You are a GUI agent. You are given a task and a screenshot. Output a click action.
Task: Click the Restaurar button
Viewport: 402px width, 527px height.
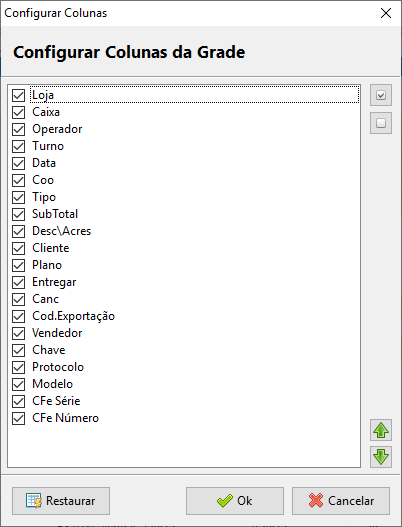[61, 501]
